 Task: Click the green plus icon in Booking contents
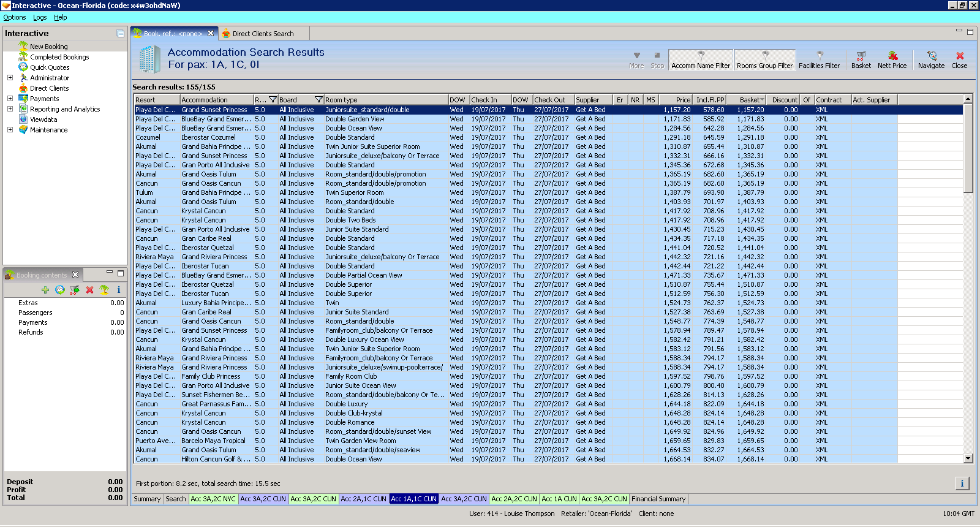coord(45,290)
